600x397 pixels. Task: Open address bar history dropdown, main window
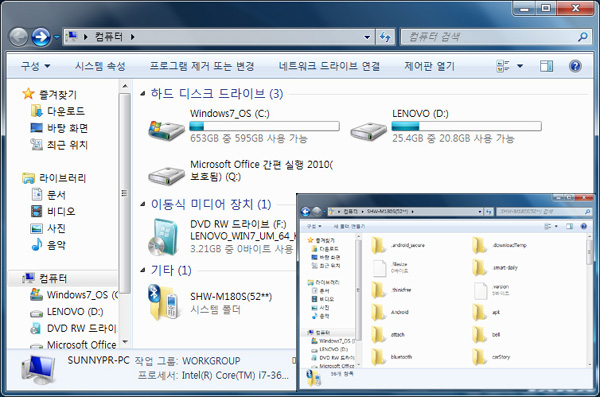[x=367, y=37]
